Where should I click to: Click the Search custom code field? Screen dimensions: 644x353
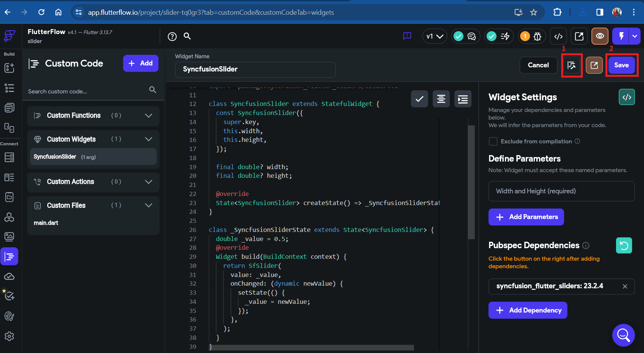tap(87, 91)
